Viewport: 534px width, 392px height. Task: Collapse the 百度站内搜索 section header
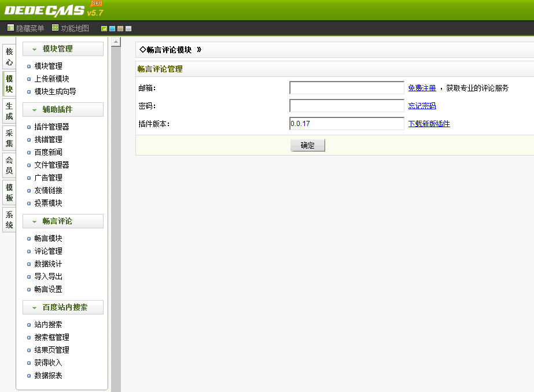pyautogui.click(x=63, y=307)
